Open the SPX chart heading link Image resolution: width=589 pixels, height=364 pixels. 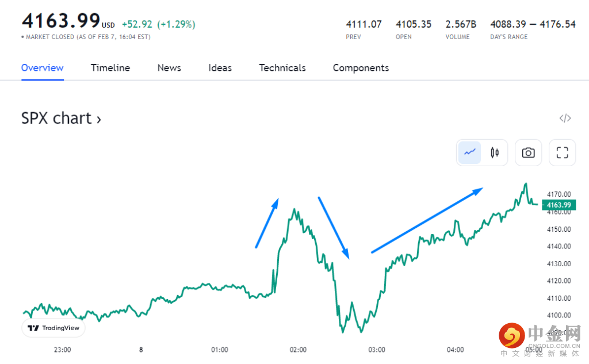click(61, 118)
